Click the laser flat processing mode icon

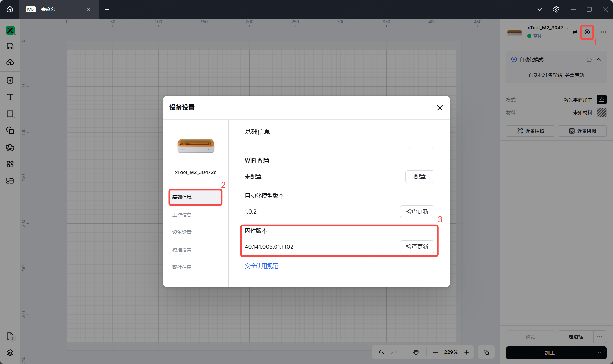pos(602,100)
